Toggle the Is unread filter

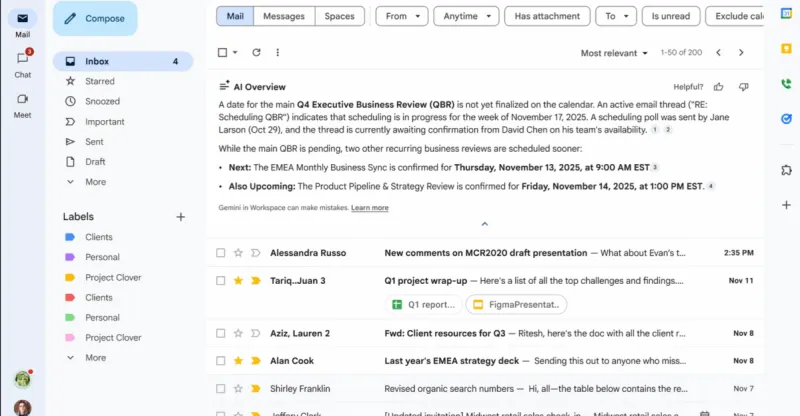(670, 16)
